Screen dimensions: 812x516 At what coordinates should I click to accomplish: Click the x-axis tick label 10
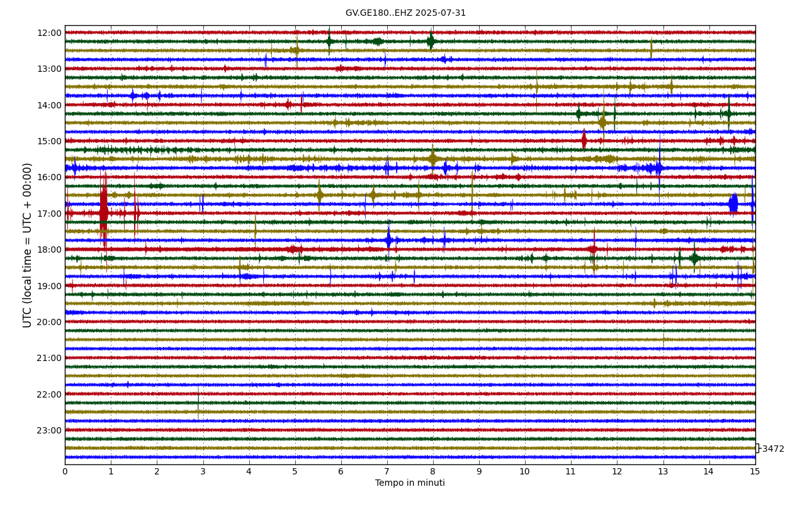pyautogui.click(x=525, y=471)
